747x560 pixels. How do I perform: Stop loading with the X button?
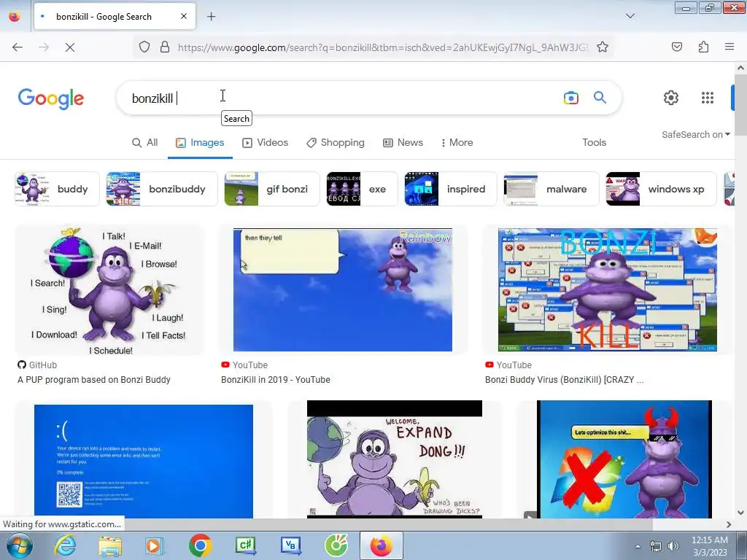click(69, 47)
